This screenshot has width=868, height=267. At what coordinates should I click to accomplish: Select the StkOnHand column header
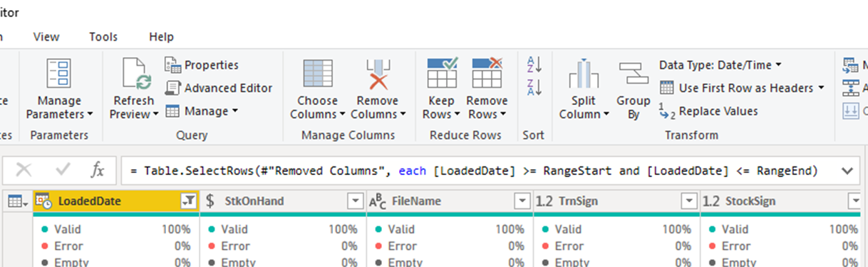point(283,202)
